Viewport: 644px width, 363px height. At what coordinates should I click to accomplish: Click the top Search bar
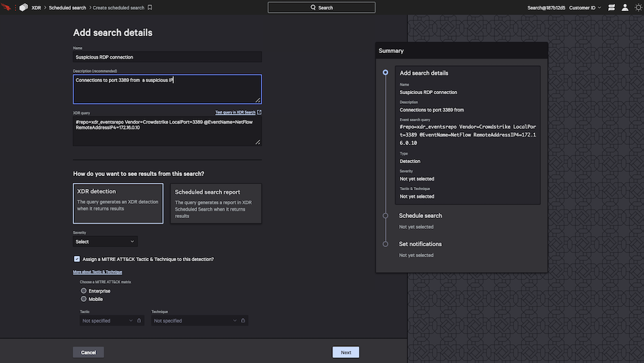[x=321, y=7]
